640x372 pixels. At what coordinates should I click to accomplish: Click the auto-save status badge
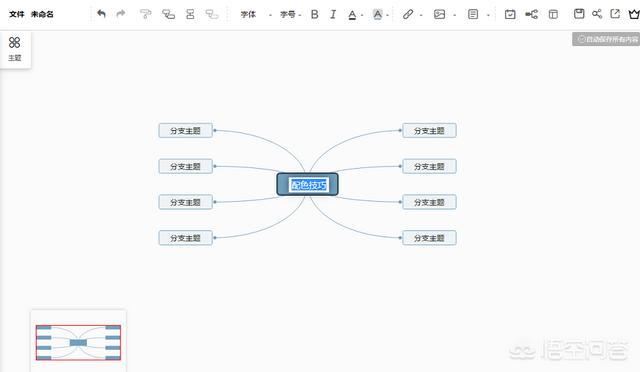click(606, 39)
